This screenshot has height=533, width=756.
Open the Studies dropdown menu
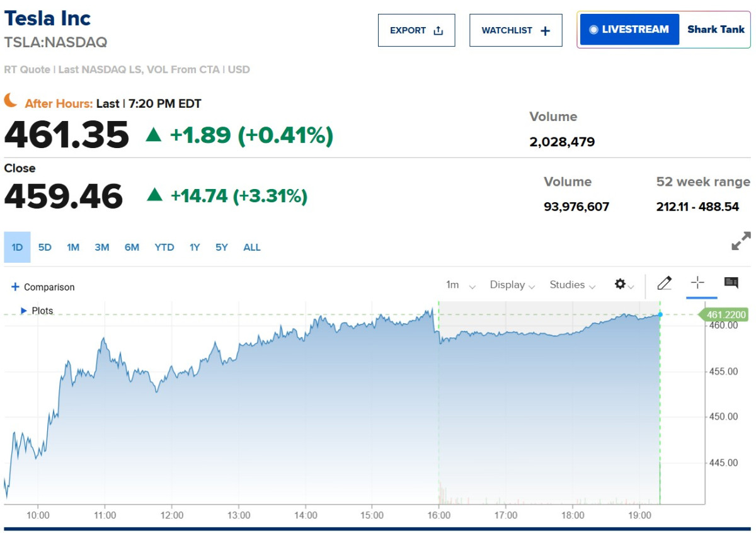572,285
